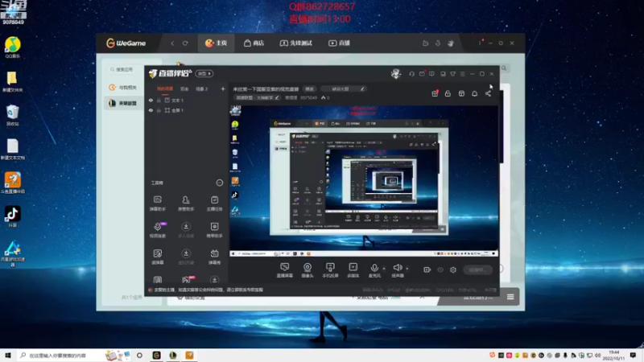644x362 pixels.
Task: Open the Recycle Bin desktop icon
Action: [12, 115]
